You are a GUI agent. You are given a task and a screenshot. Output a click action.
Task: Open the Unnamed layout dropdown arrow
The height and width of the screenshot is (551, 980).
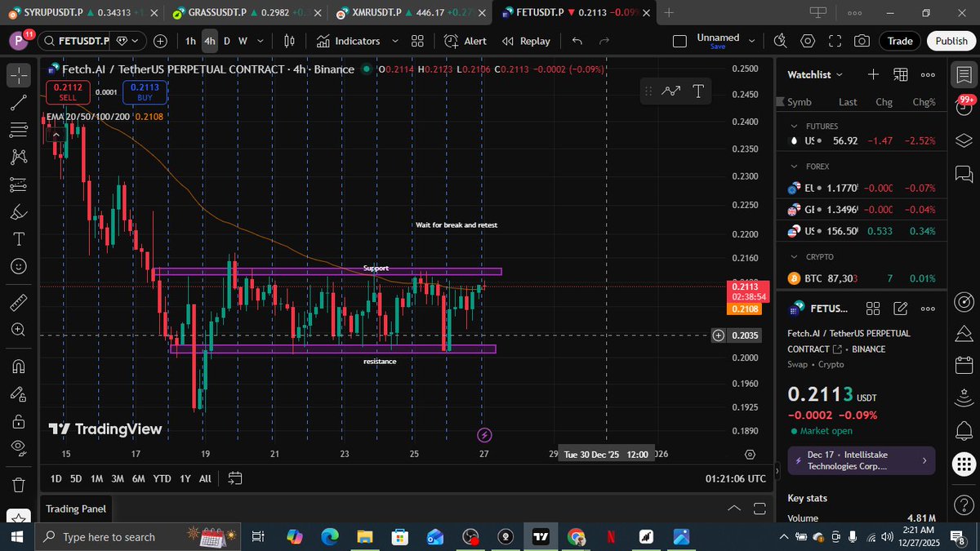[x=751, y=41]
